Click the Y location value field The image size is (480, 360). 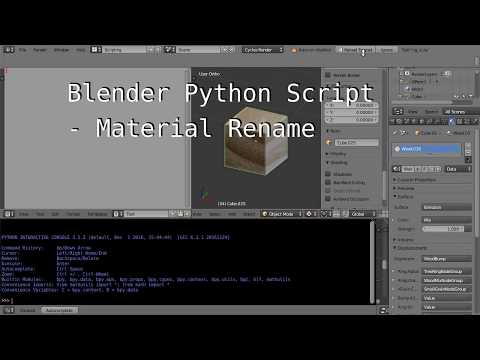pos(352,112)
